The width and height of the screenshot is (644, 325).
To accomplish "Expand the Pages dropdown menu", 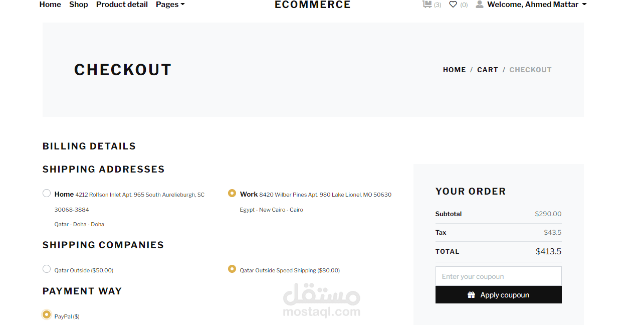I will 170,5.
